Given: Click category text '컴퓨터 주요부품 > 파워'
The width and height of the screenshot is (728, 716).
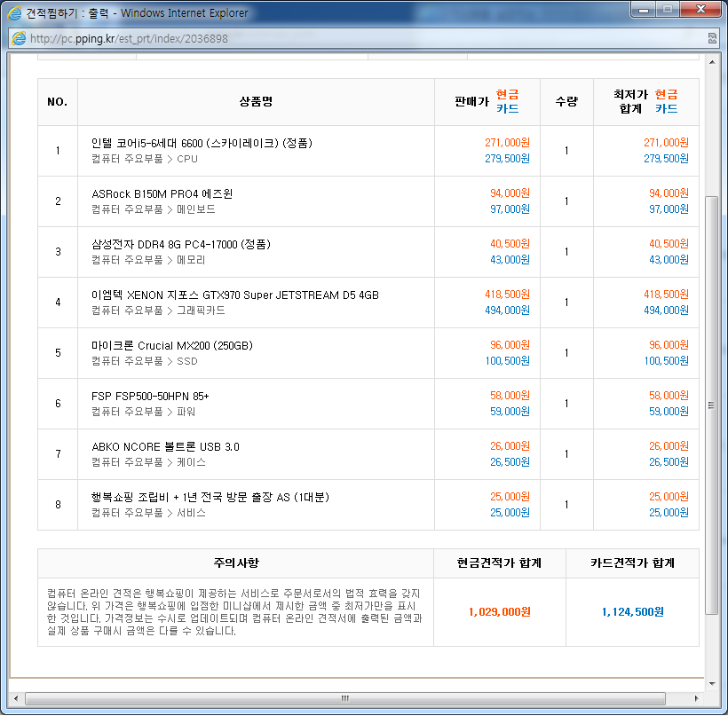Looking at the screenshot, I should click(143, 412).
